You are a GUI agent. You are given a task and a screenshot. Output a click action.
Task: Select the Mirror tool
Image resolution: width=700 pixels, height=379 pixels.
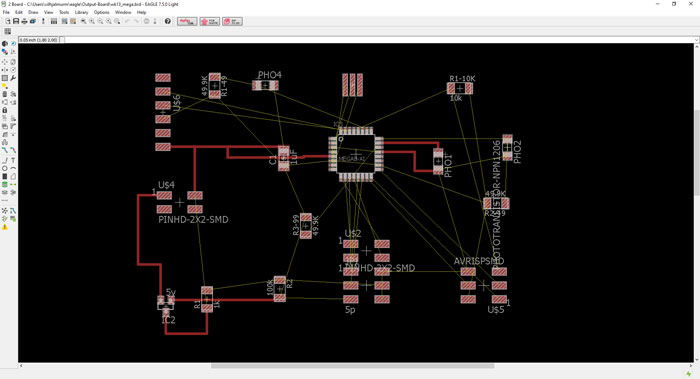[5, 70]
